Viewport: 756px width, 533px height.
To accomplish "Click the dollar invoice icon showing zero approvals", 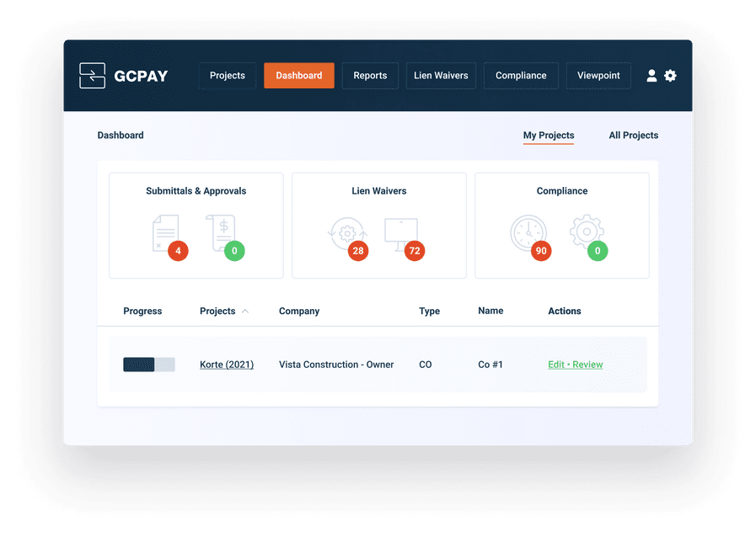I will (221, 227).
